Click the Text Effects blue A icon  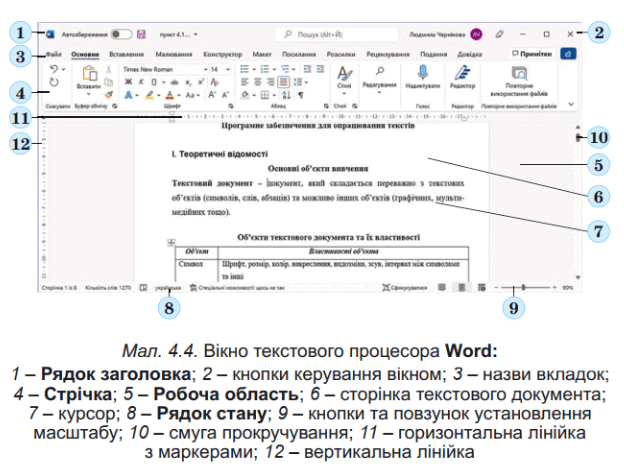pyautogui.click(x=128, y=95)
